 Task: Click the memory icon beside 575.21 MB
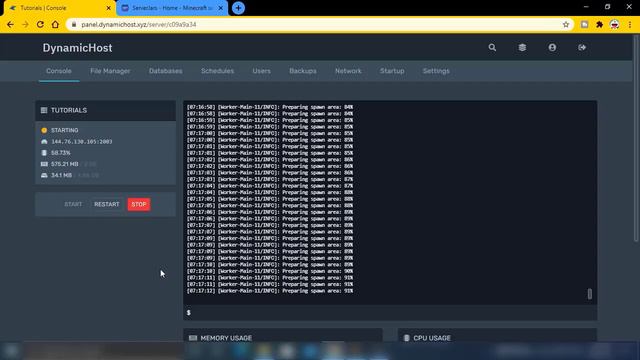44,164
